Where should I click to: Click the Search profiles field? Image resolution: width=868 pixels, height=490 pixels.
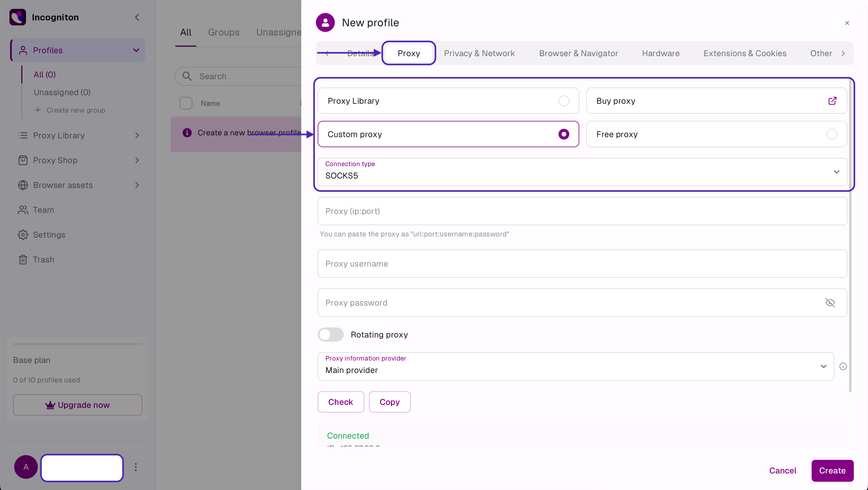pyautogui.click(x=238, y=76)
